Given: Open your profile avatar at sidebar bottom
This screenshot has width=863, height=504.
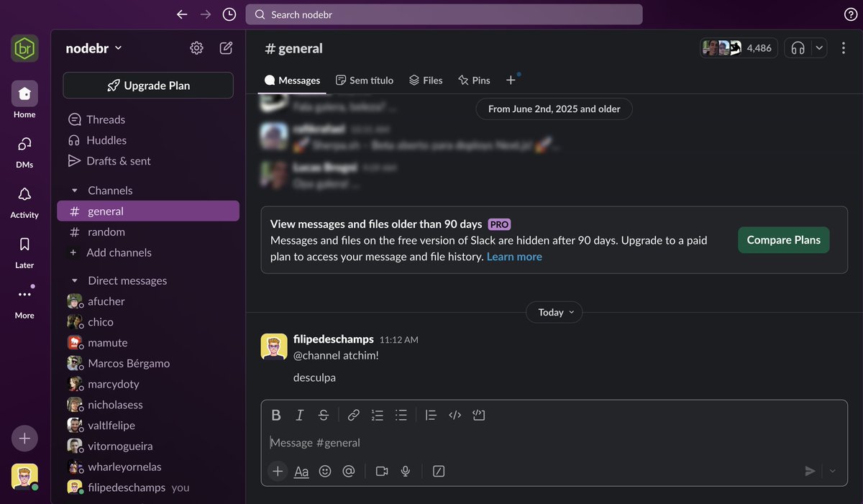Looking at the screenshot, I should pos(24,476).
